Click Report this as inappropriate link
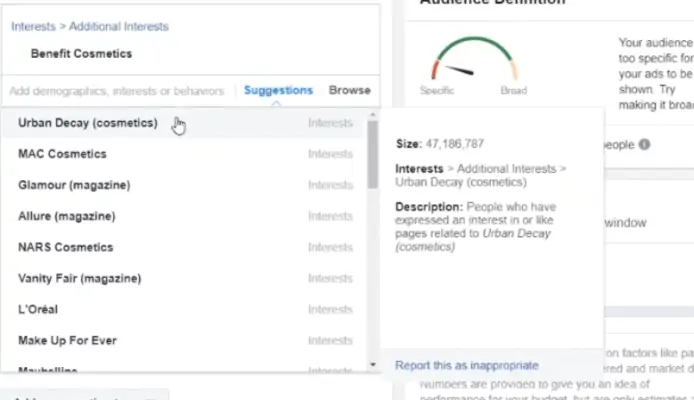Viewport: 694px width, 400px height. pos(467,365)
